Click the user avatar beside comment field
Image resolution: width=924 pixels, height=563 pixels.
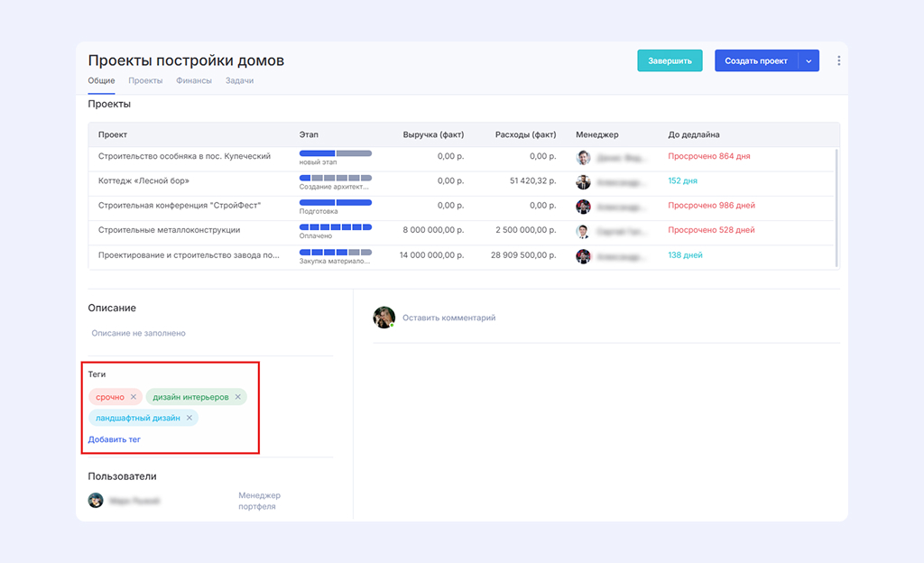pyautogui.click(x=384, y=318)
